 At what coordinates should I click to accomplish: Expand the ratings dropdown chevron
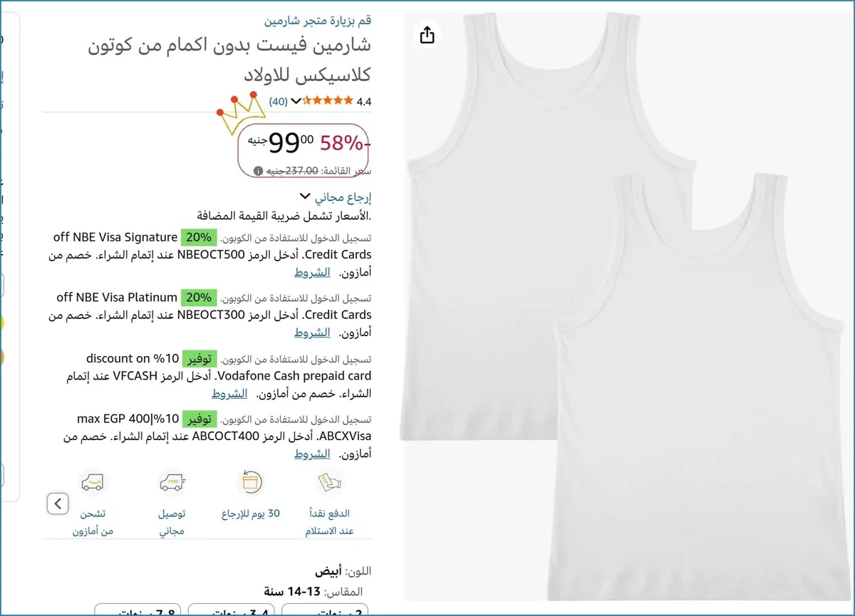tap(296, 101)
